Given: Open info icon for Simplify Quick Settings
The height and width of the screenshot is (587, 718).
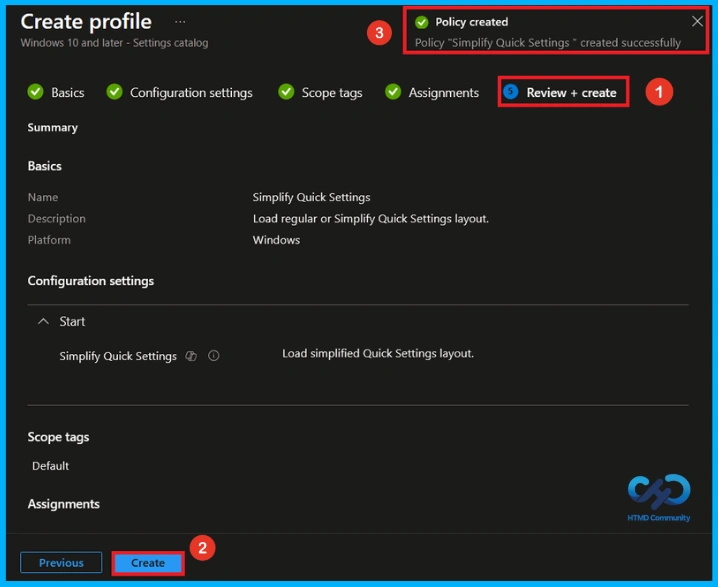Looking at the screenshot, I should (x=213, y=356).
